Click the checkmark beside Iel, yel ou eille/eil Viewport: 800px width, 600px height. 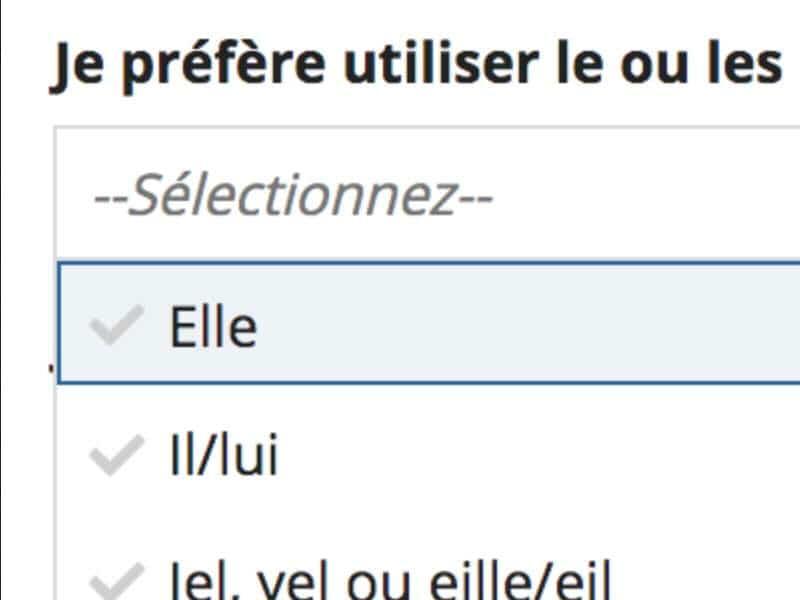(x=117, y=583)
